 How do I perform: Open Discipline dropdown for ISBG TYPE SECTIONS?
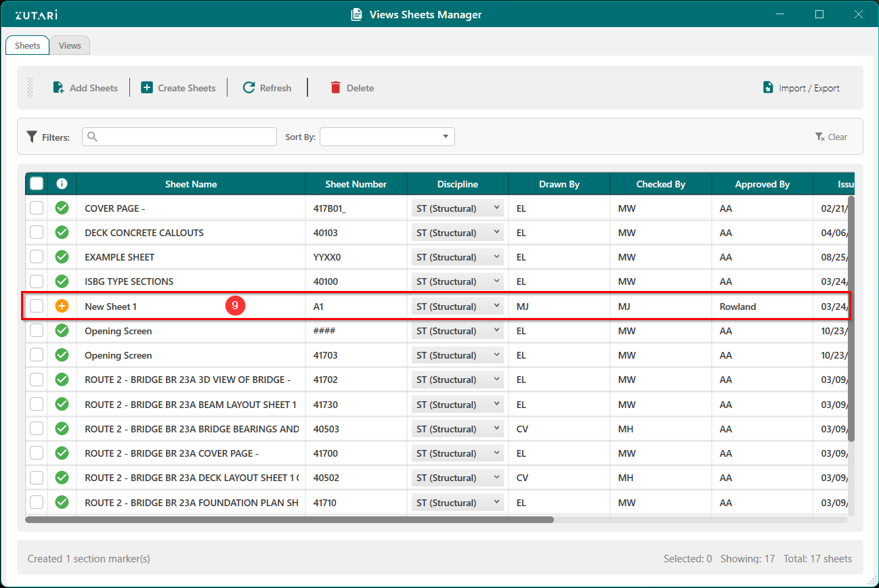457,281
